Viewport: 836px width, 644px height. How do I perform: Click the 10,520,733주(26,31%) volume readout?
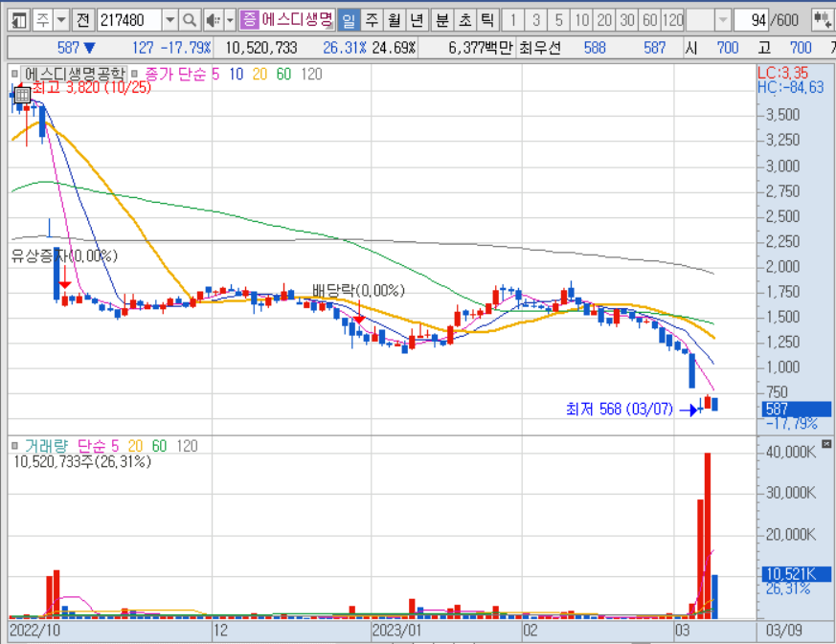point(82,461)
